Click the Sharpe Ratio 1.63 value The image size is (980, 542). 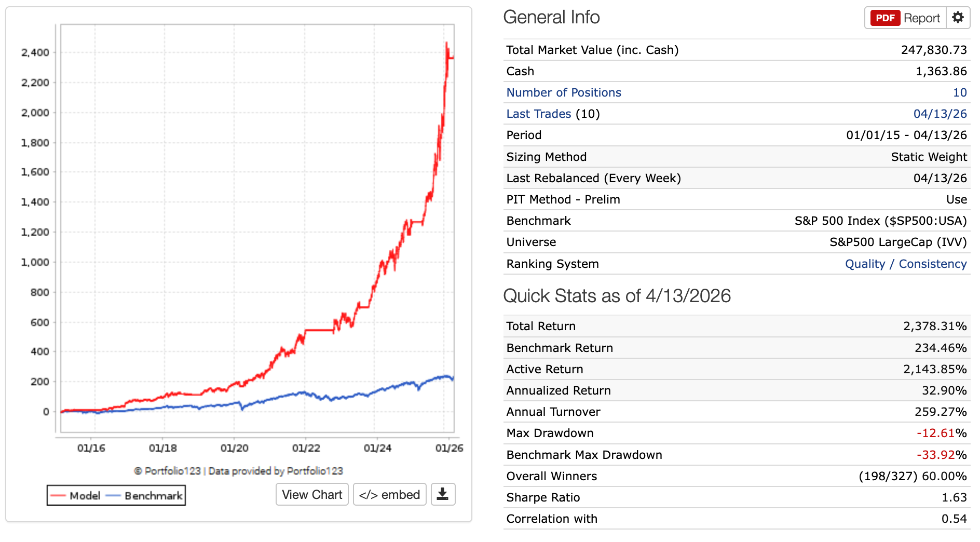point(954,497)
